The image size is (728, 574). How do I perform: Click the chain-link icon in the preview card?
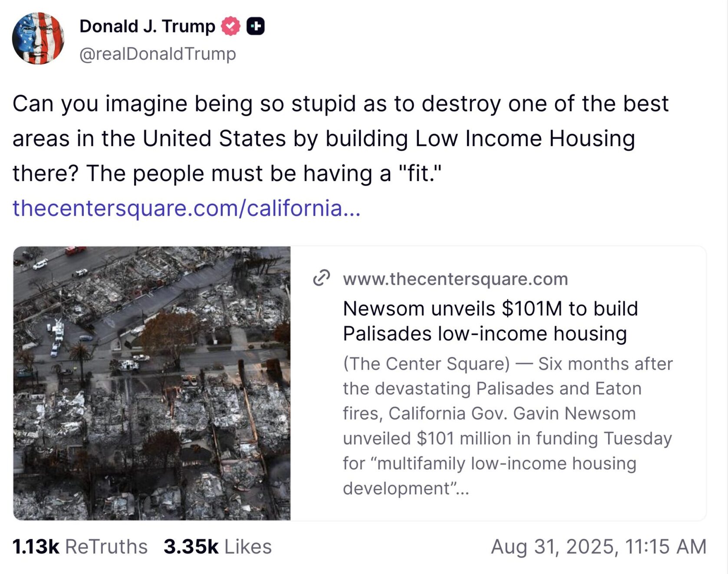(x=321, y=278)
